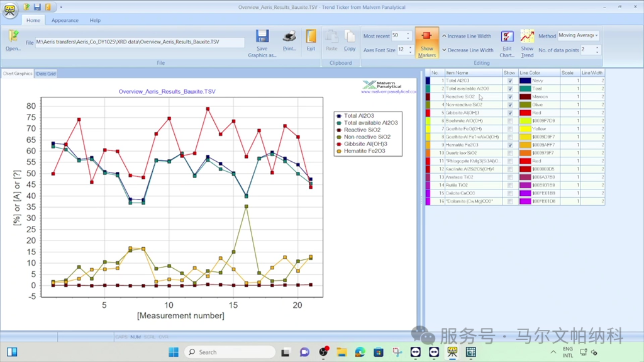Click the Save Graphics As icon
This screenshot has width=644, height=362.
click(262, 37)
